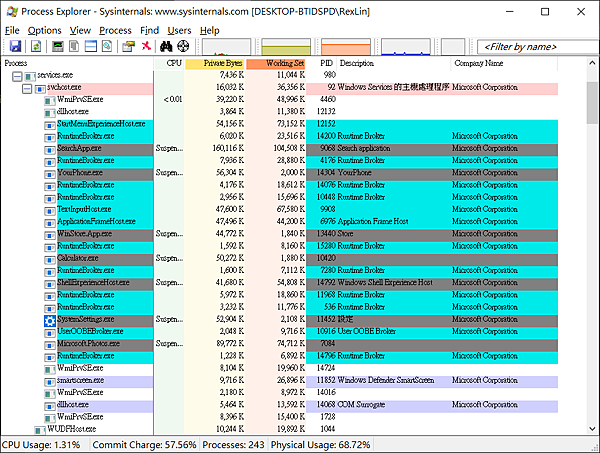600x453 pixels.
Task: Select RuntimeBroker.exe with PID 14796
Action: (279, 356)
